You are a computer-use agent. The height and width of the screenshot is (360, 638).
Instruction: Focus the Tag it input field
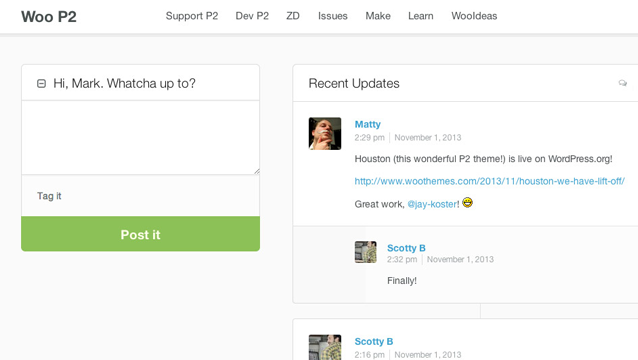coord(141,196)
